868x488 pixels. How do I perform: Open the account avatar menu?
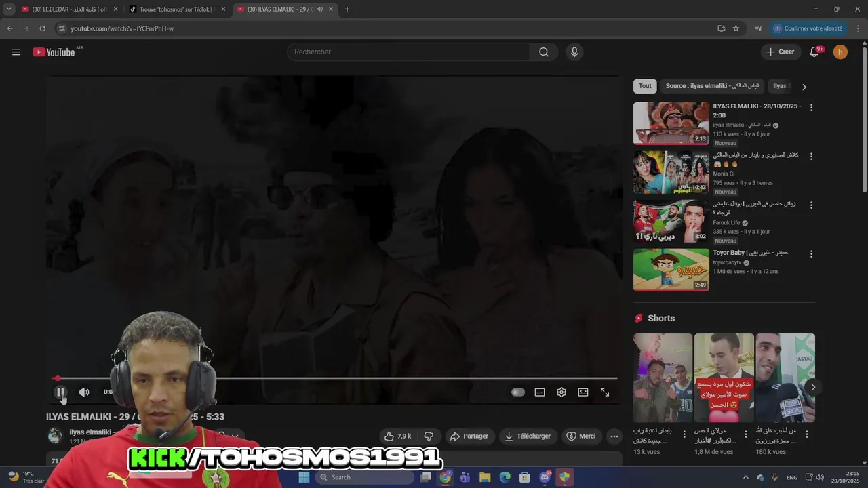coord(840,52)
